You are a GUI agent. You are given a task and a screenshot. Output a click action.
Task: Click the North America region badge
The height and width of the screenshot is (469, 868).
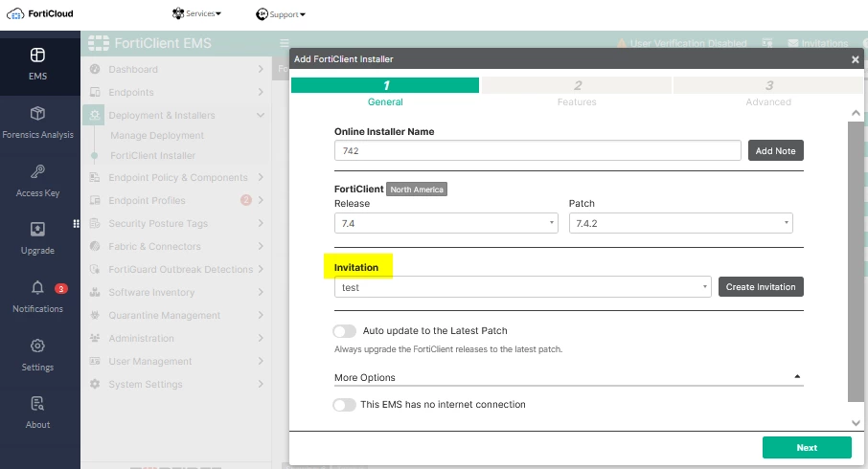(x=417, y=190)
